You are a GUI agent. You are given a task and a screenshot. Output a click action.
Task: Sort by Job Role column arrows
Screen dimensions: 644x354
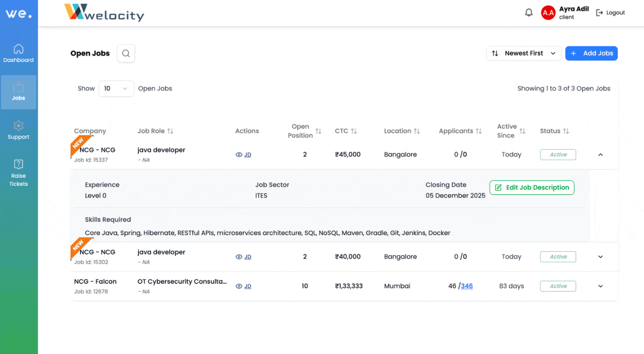pyautogui.click(x=171, y=131)
